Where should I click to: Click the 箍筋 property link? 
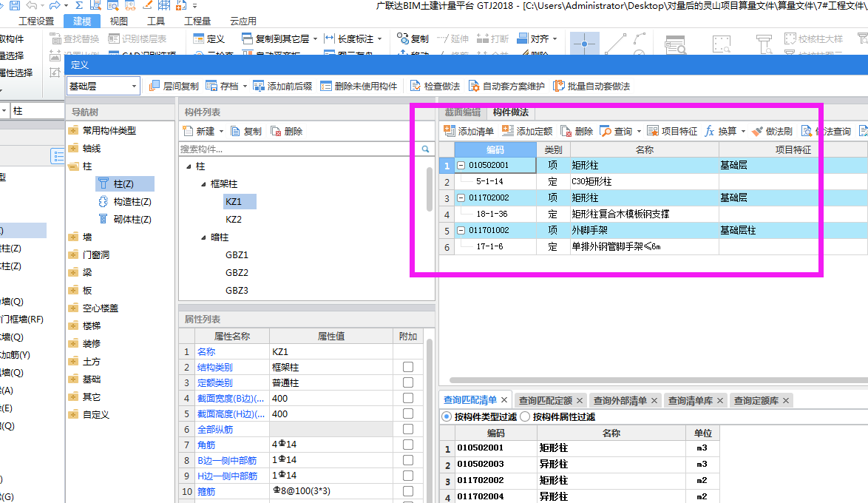point(206,491)
